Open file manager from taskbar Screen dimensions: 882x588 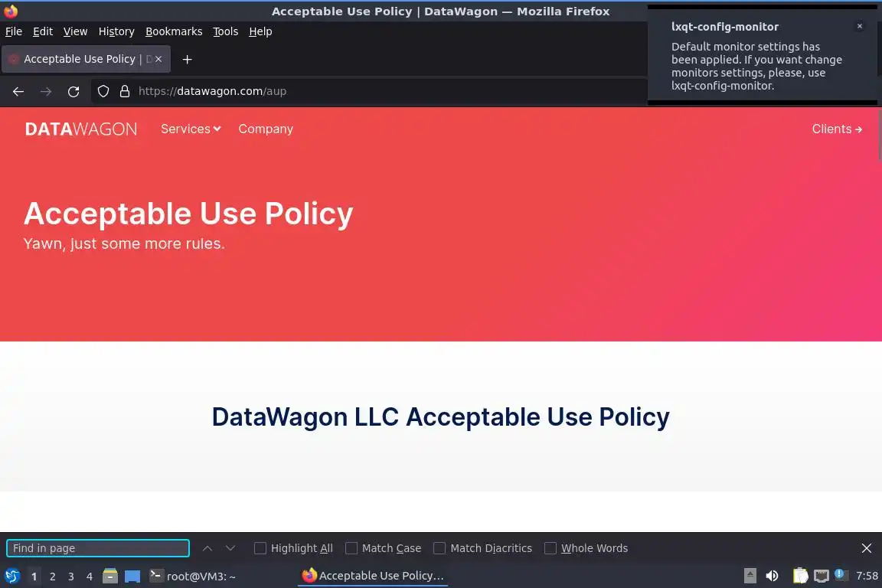(x=110, y=576)
